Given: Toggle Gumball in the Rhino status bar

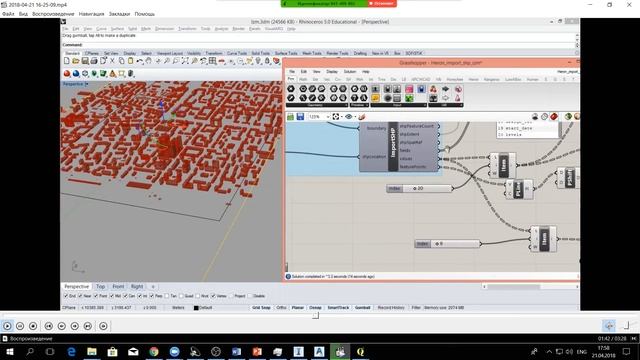Looking at the screenshot, I should [x=362, y=308].
